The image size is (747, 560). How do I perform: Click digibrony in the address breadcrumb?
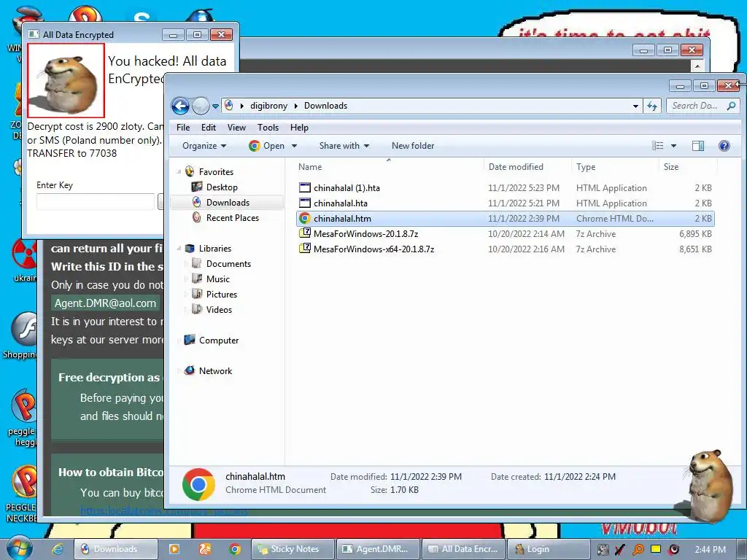tap(268, 106)
